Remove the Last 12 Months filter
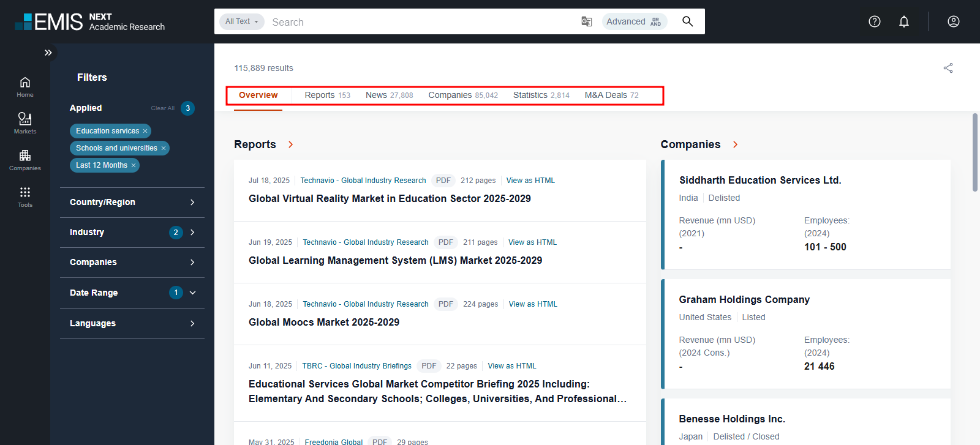Viewport: 980px width, 445px height. [134, 165]
